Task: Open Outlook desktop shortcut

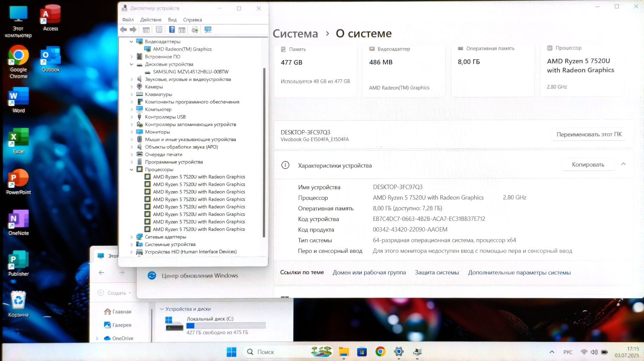Action: [x=51, y=59]
